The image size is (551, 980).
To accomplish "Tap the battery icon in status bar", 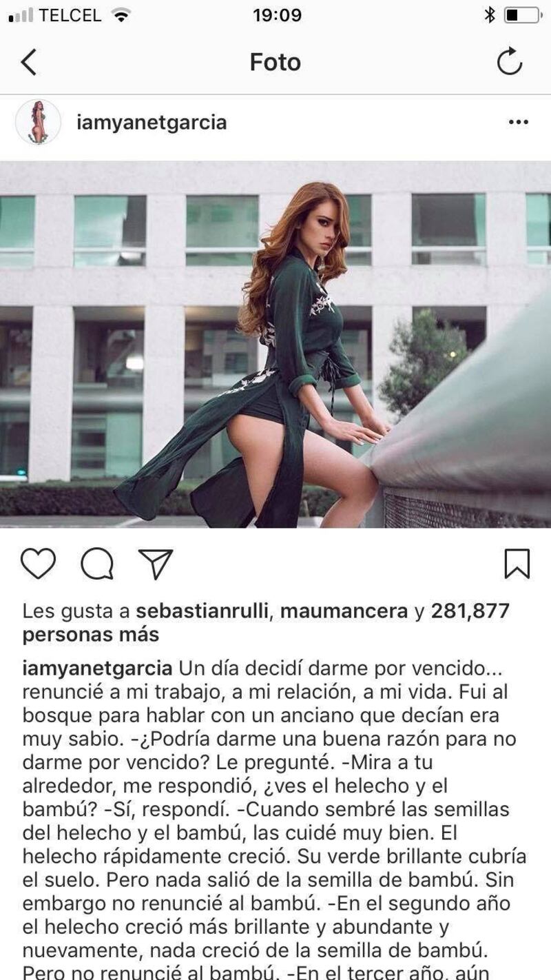I will click(x=522, y=15).
